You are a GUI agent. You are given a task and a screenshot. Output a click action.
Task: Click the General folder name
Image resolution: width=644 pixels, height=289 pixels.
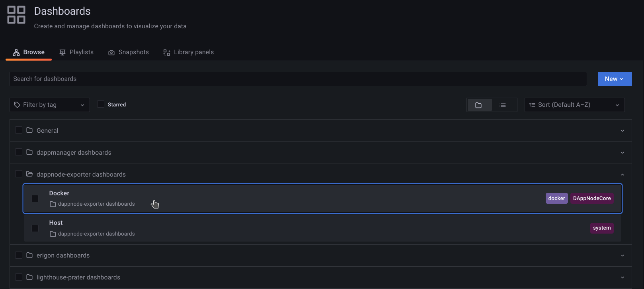point(47,131)
